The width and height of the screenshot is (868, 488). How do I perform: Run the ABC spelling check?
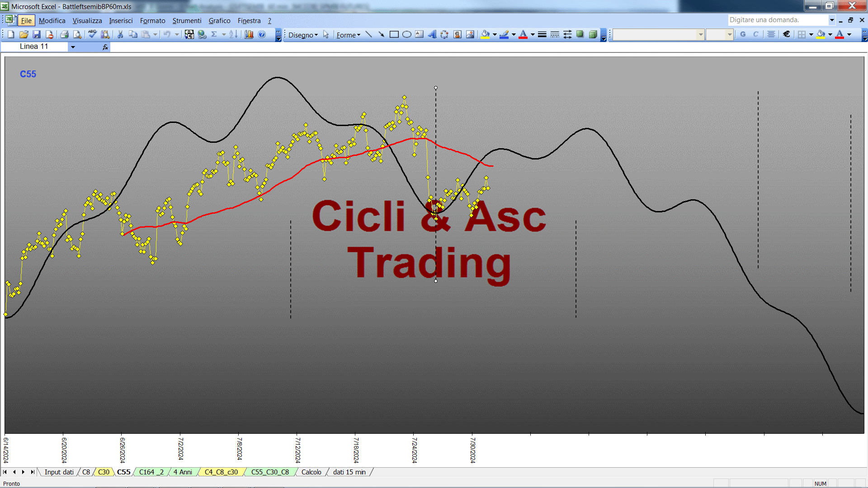point(92,35)
